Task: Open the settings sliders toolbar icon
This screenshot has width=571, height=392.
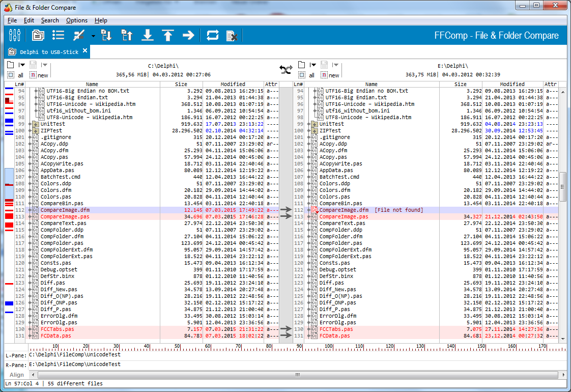Action: tap(15, 35)
